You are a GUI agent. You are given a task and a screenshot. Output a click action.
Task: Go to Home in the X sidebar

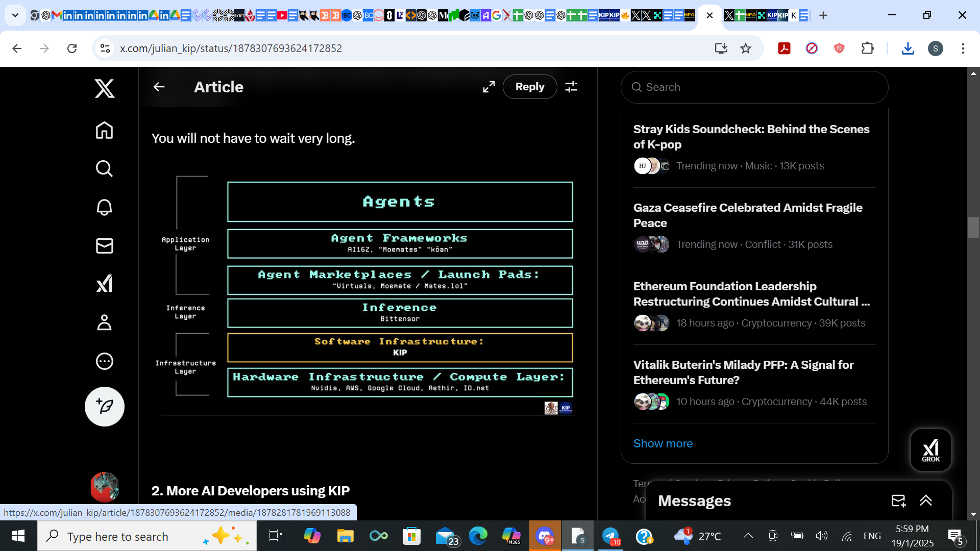coord(105,130)
